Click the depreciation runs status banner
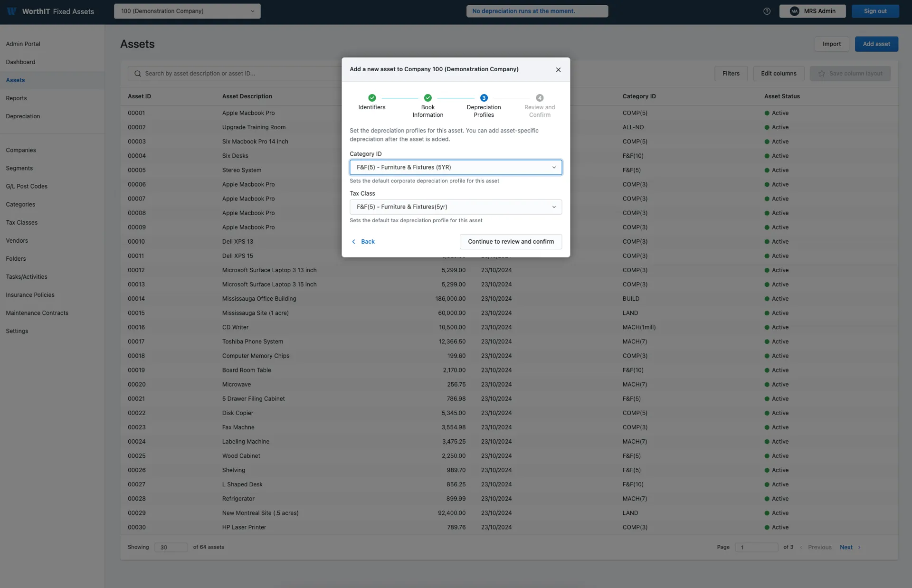Screen dimensions: 912x588 537,11
